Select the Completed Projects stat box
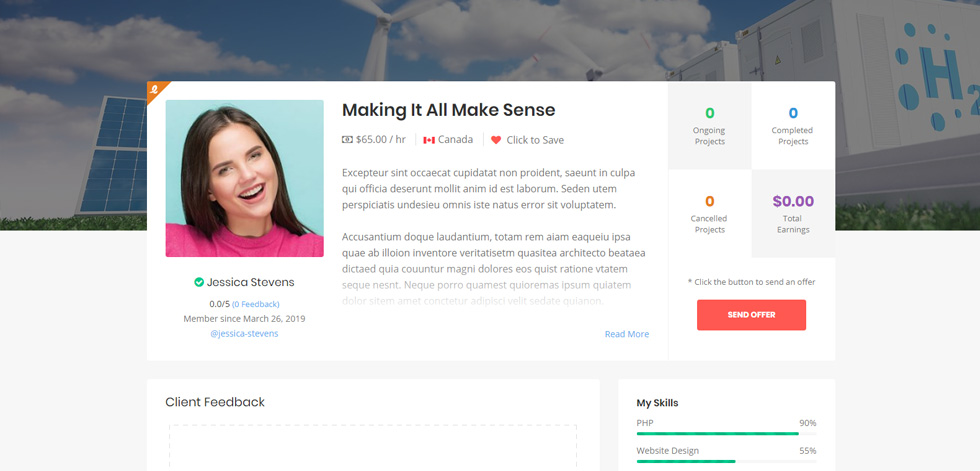The image size is (980, 471). 792,126
